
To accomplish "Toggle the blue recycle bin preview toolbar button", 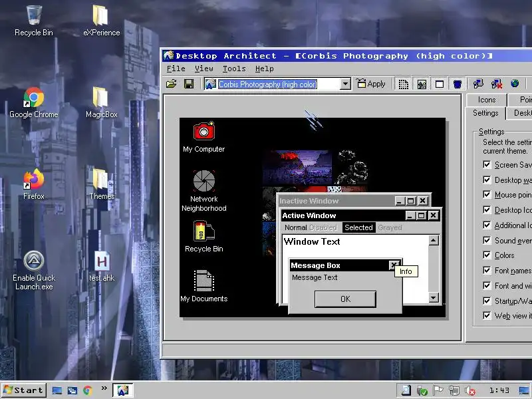I will (458, 84).
